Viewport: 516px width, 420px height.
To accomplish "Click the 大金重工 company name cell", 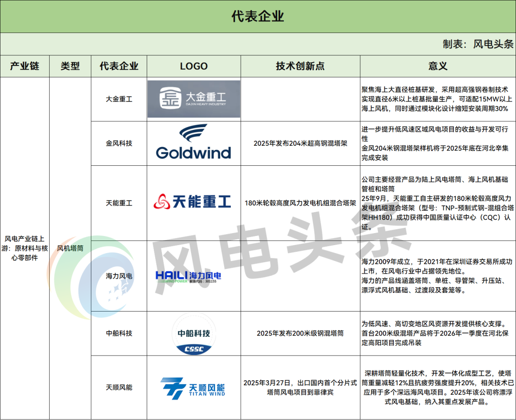I will [x=119, y=99].
